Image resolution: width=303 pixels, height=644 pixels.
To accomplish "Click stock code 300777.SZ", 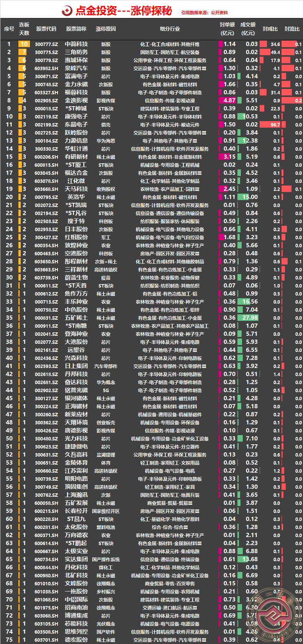I will point(46,44).
